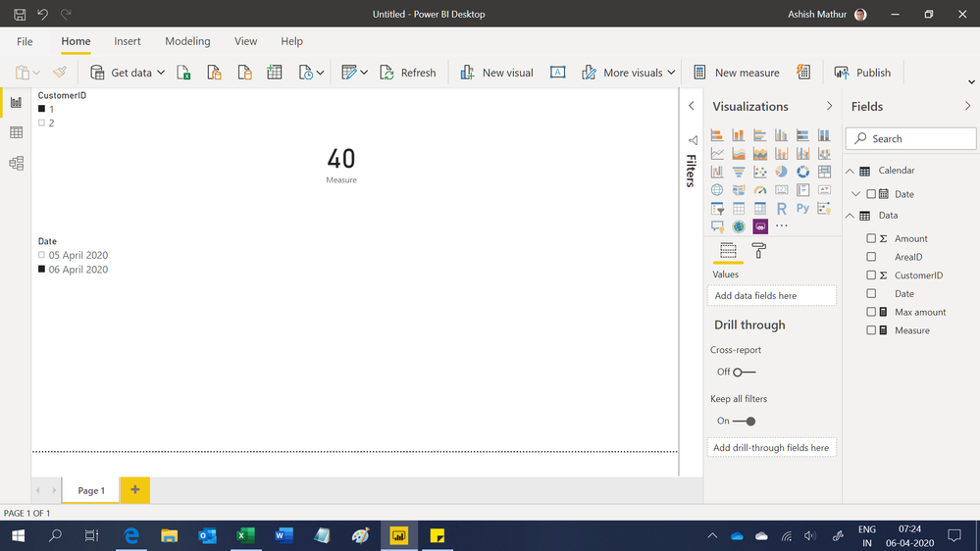
Task: Click the Excel data source icon
Action: click(183, 73)
